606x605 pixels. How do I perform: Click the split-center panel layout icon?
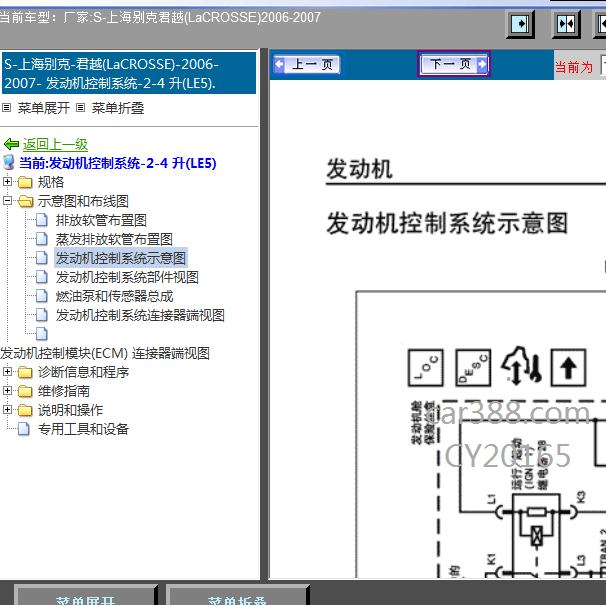tap(566, 24)
